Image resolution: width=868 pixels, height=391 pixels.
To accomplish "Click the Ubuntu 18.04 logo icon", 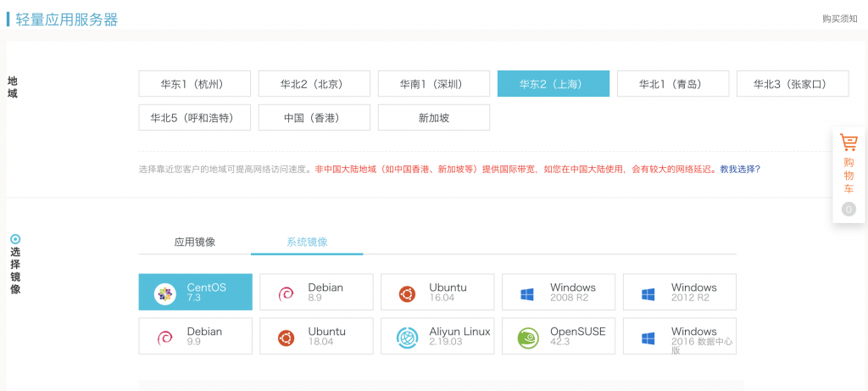I will 286,338.
